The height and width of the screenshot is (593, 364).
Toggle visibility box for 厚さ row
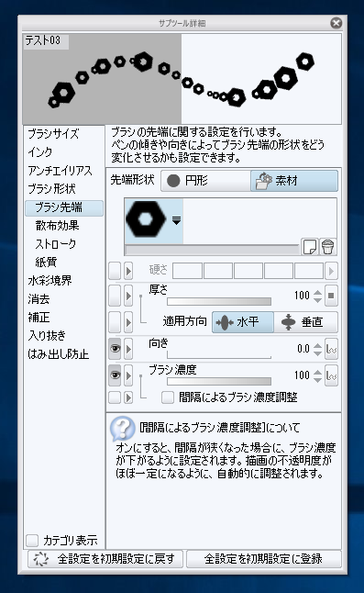pos(115,296)
